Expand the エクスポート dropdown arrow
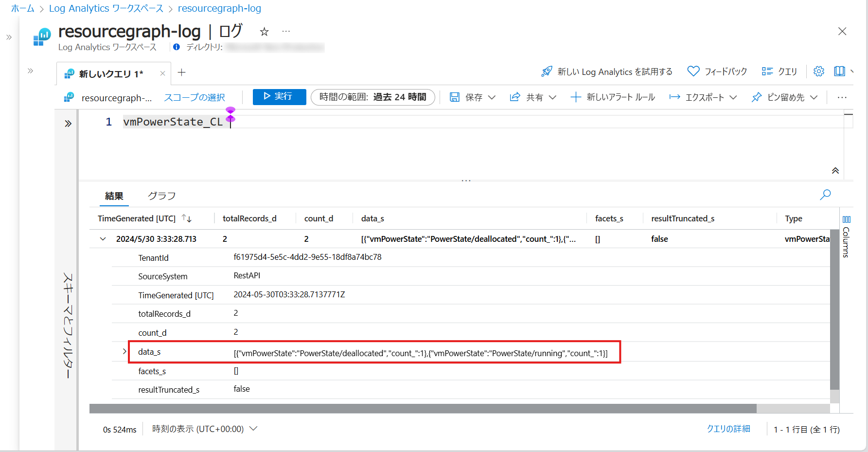This screenshot has width=868, height=452. point(733,97)
